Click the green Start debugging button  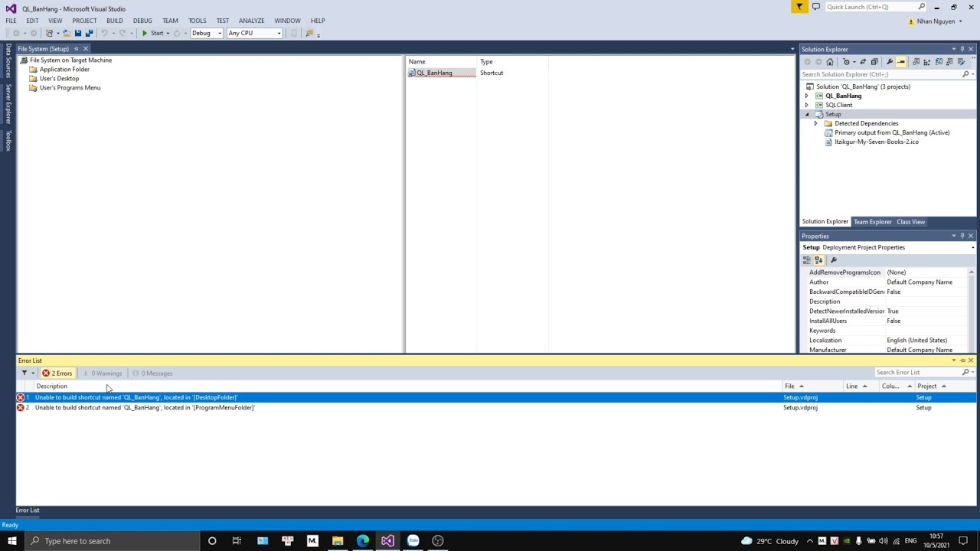pos(153,33)
